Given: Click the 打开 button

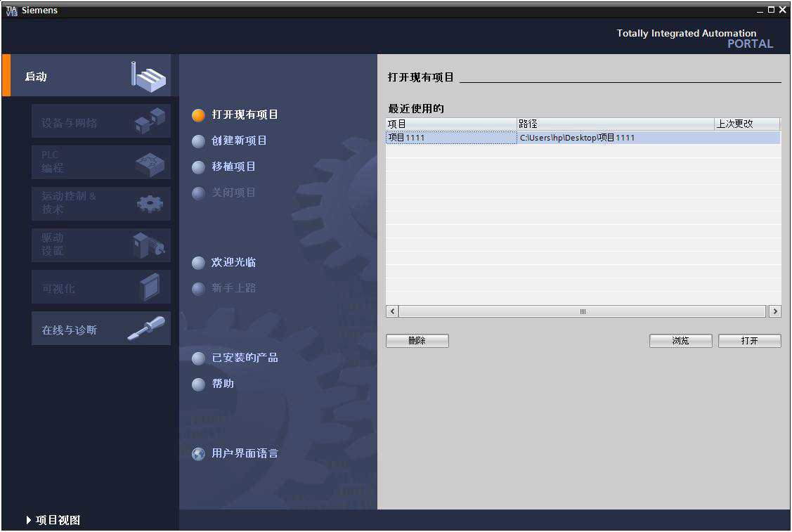Looking at the screenshot, I should tap(750, 341).
